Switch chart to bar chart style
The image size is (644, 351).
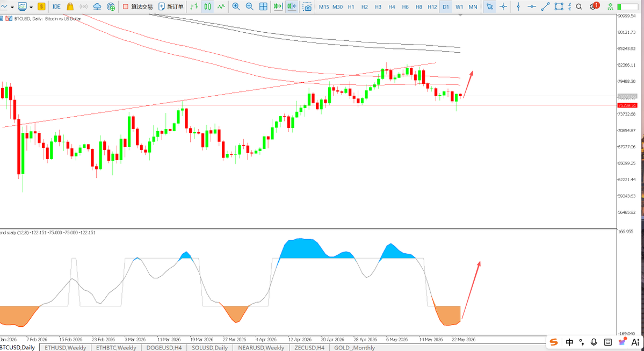[194, 6]
